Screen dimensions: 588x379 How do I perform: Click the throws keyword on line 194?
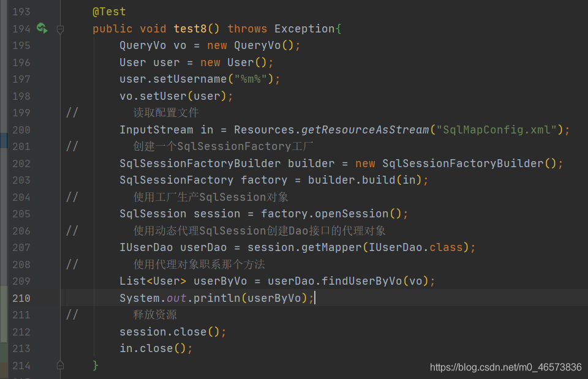pyautogui.click(x=247, y=29)
